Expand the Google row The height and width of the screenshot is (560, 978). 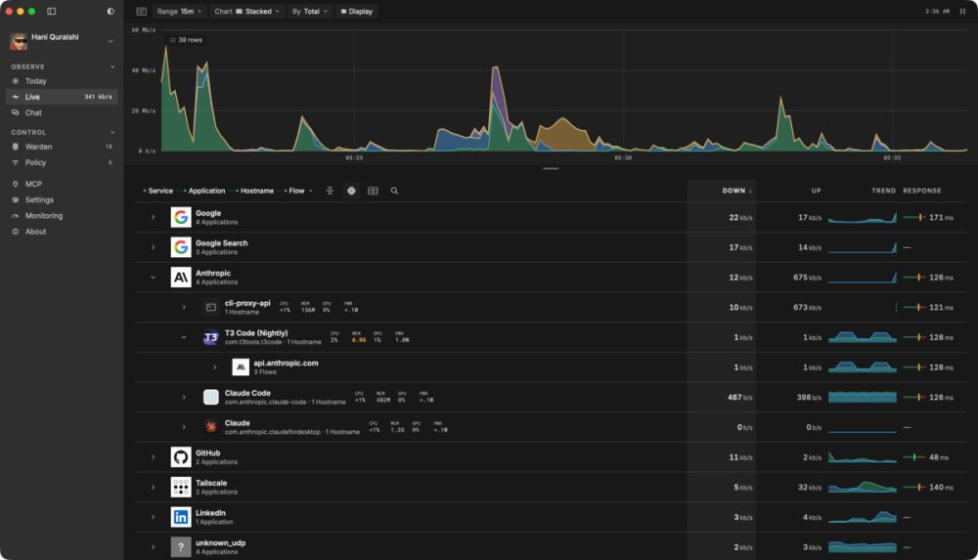[x=154, y=218]
